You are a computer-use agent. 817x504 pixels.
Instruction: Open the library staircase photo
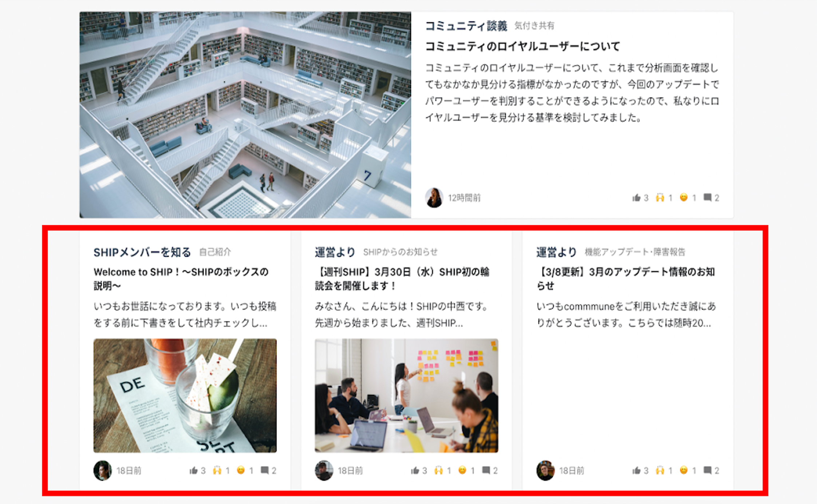tap(245, 115)
